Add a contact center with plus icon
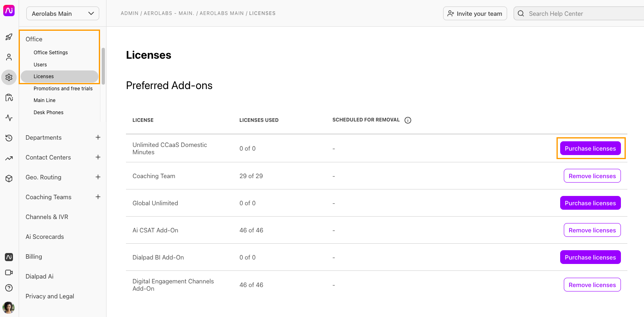644x317 pixels. point(98,157)
